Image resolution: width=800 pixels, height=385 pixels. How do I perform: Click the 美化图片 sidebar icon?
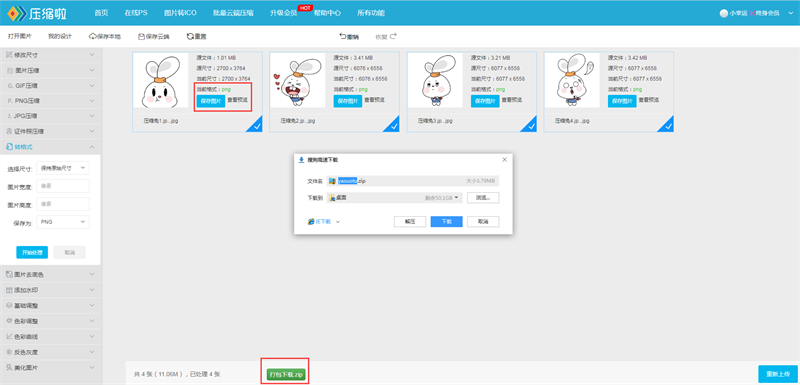pyautogui.click(x=9, y=367)
